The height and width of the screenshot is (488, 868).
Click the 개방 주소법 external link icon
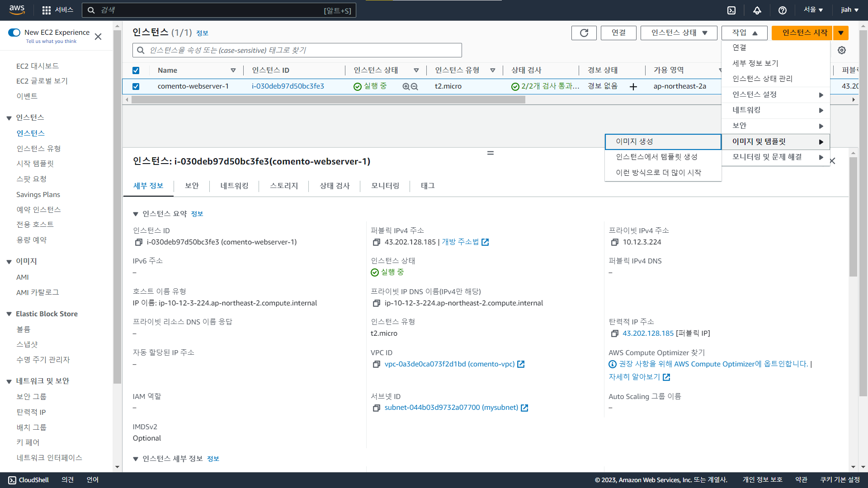tap(485, 242)
